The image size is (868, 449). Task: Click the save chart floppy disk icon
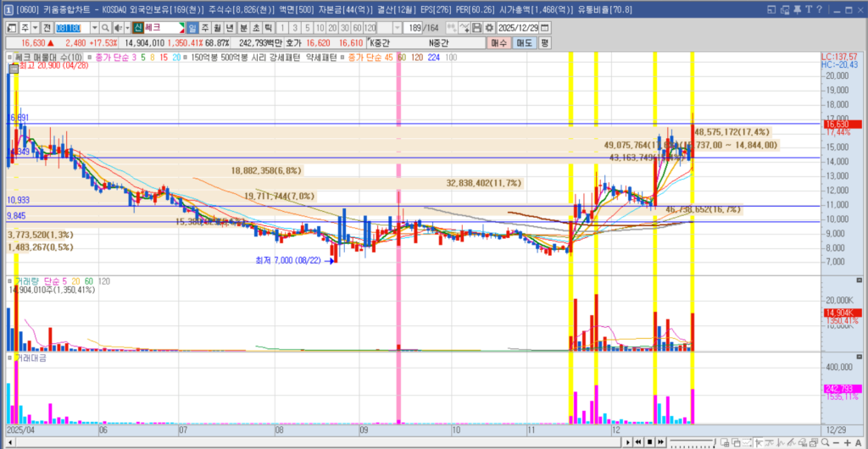click(476, 28)
